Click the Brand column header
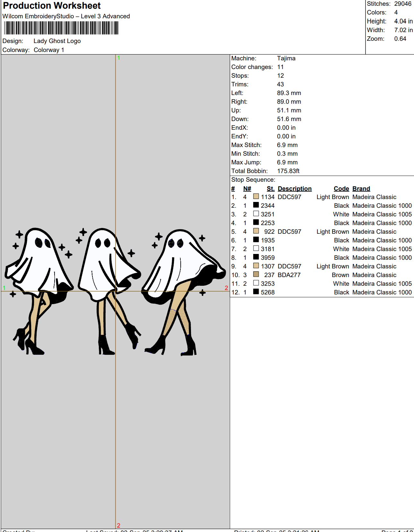 [x=361, y=189]
